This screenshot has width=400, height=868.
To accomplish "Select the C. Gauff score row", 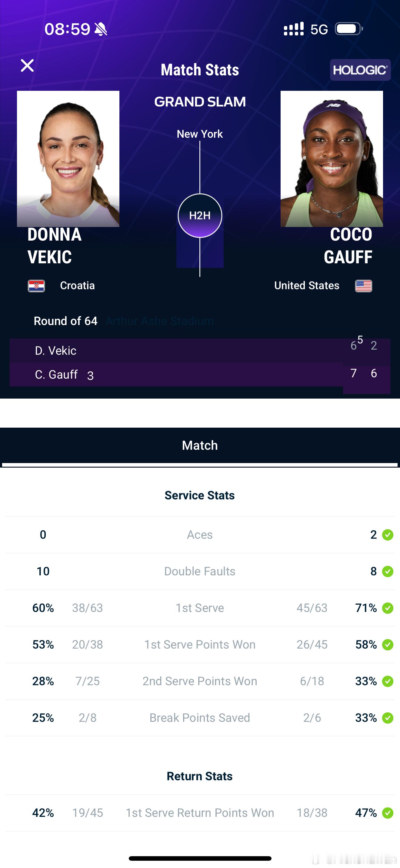I will [200, 375].
